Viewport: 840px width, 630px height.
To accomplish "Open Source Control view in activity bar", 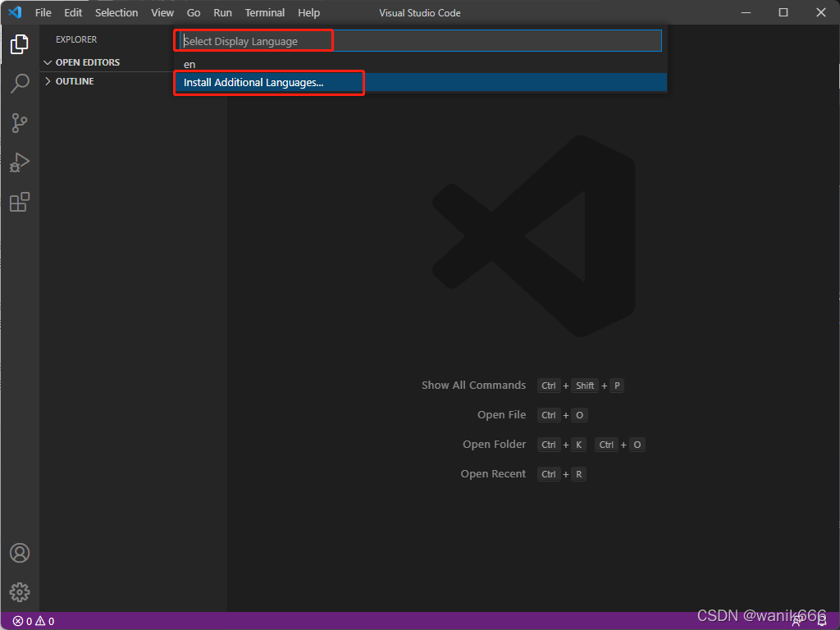I will (x=20, y=123).
